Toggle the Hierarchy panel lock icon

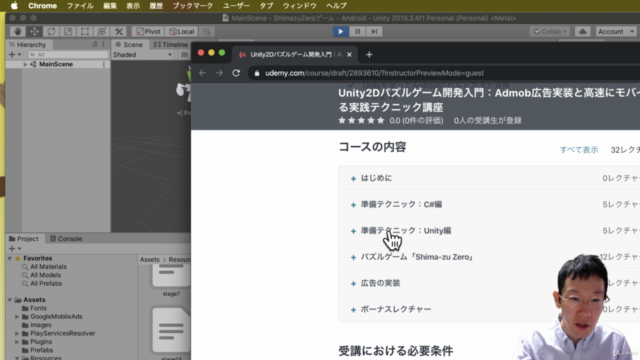(95, 44)
